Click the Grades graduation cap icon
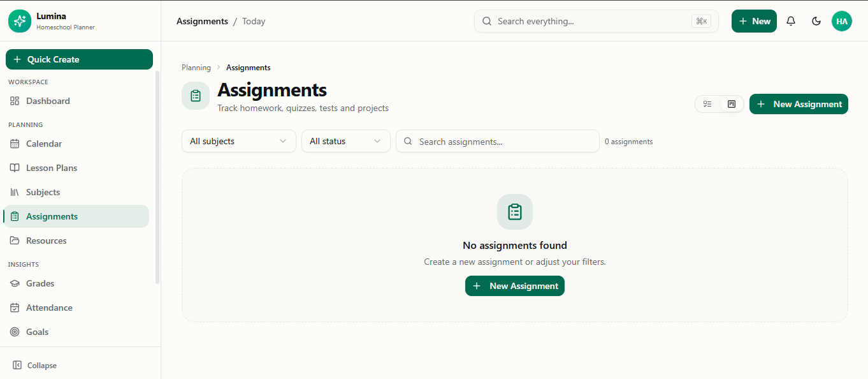Screen dimensions: 868x379 (15, 283)
